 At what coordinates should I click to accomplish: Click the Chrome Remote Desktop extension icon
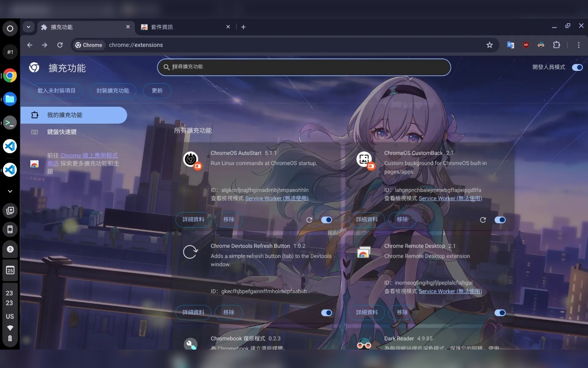[364, 252]
